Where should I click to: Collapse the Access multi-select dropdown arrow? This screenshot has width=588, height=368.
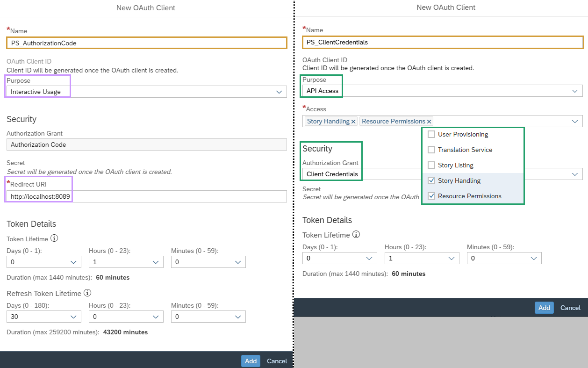pos(575,121)
